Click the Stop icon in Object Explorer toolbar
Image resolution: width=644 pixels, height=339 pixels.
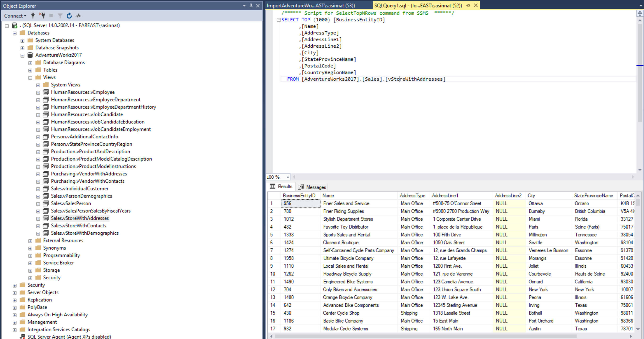[51, 16]
